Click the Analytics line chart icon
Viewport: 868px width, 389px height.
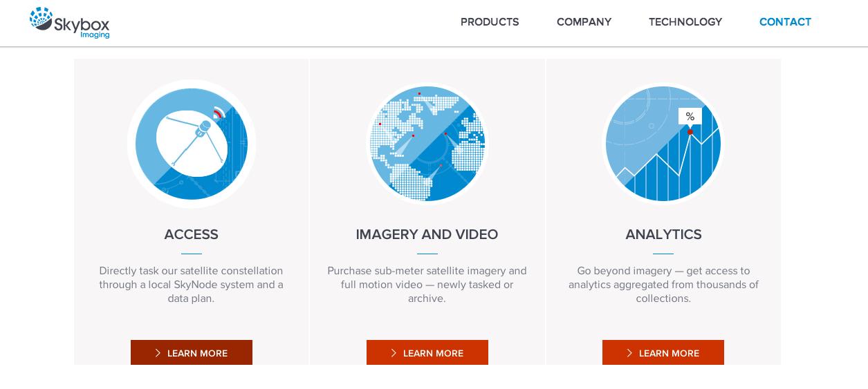point(663,144)
